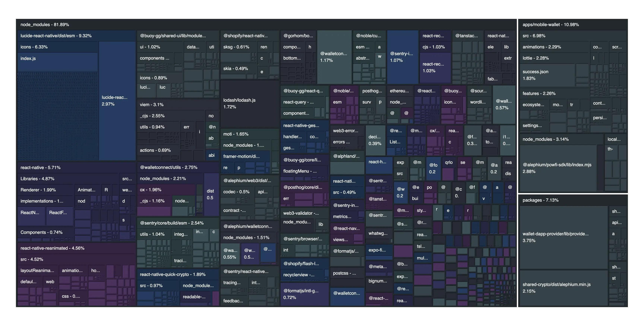Select @buoy-gg/shared-ui/lib/module... header
This screenshot has height=315, width=644.
point(178,36)
